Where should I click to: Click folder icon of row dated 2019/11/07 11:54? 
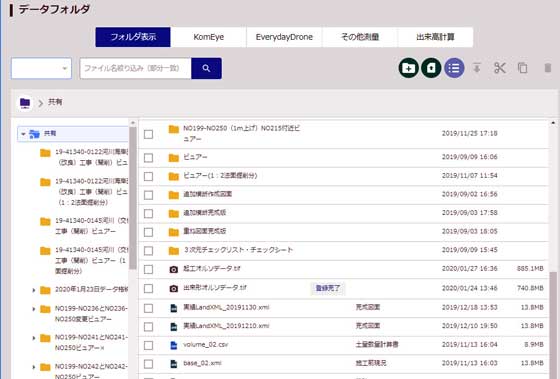[174, 176]
